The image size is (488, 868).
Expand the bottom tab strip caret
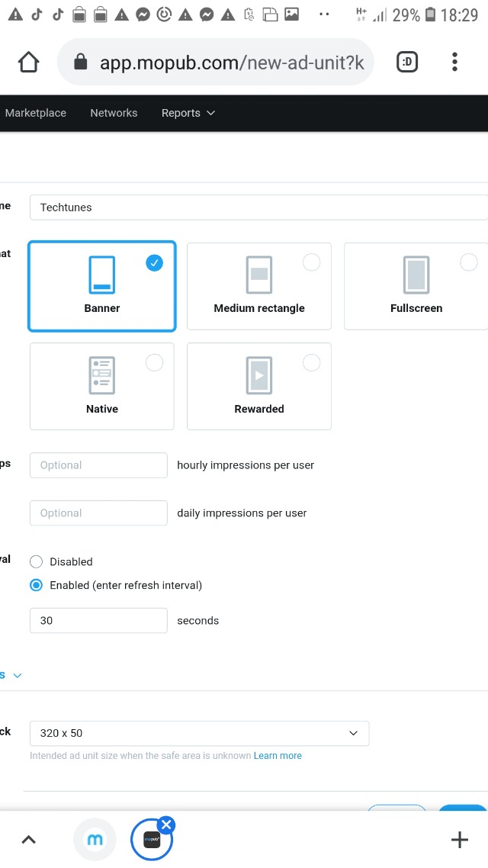[x=29, y=840]
